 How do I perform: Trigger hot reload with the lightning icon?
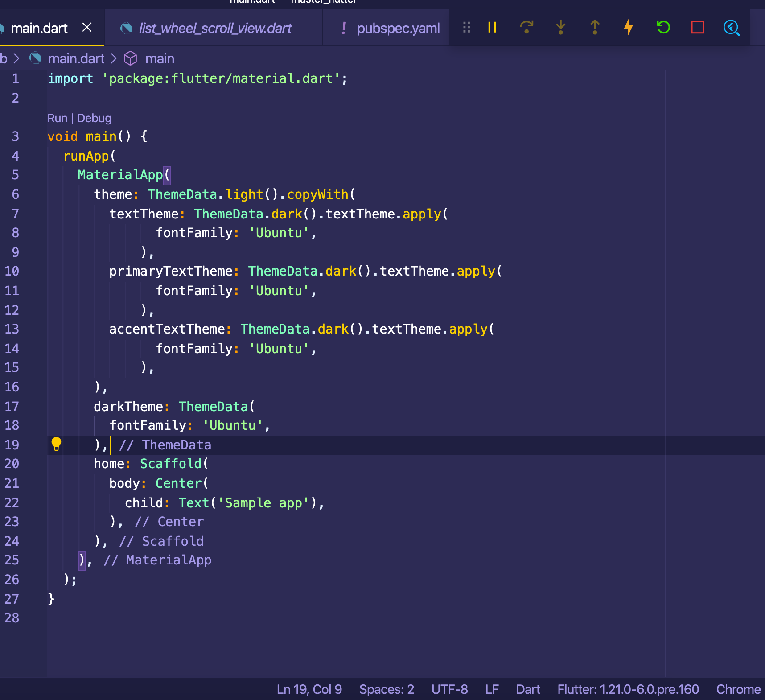click(629, 28)
